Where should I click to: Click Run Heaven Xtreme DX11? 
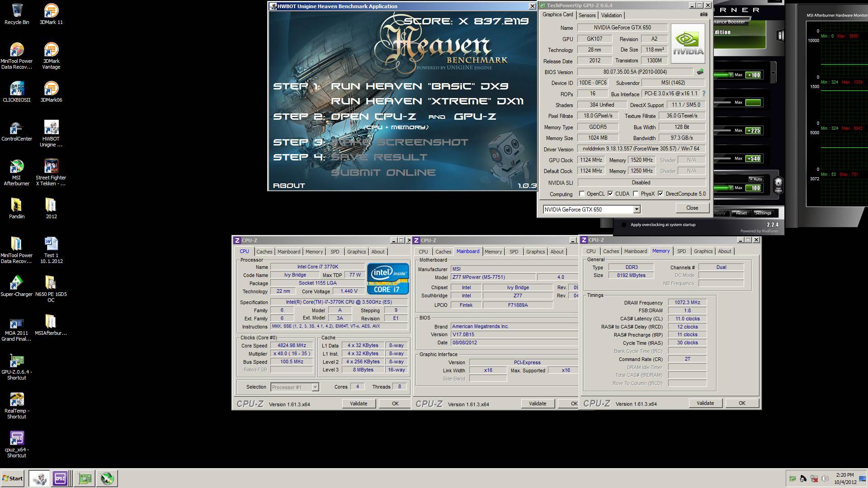(x=427, y=101)
